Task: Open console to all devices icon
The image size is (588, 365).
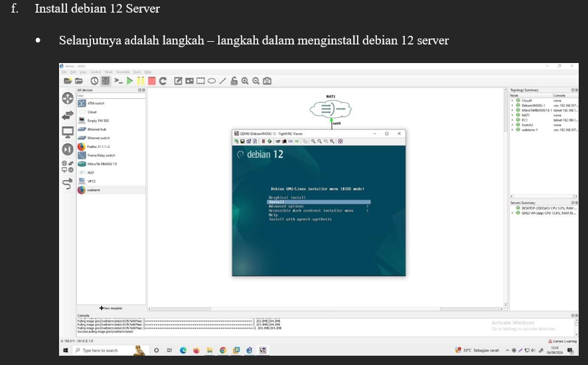Action: pos(119,81)
